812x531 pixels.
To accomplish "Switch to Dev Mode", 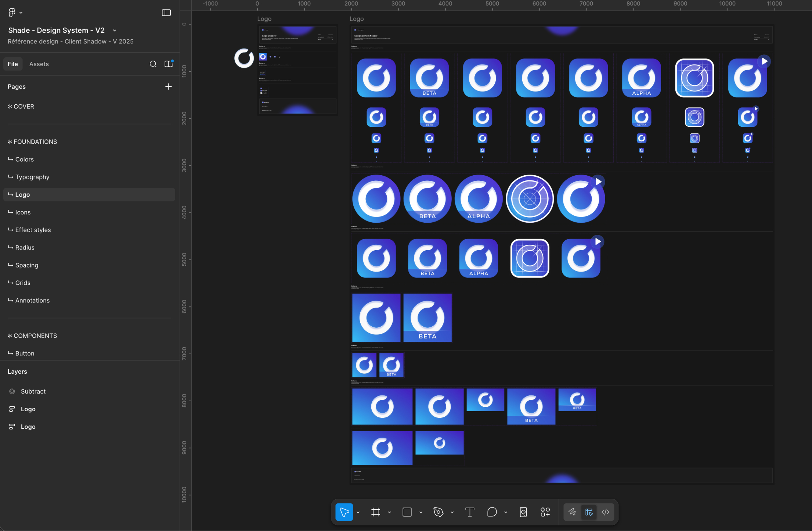I will tap(606, 512).
